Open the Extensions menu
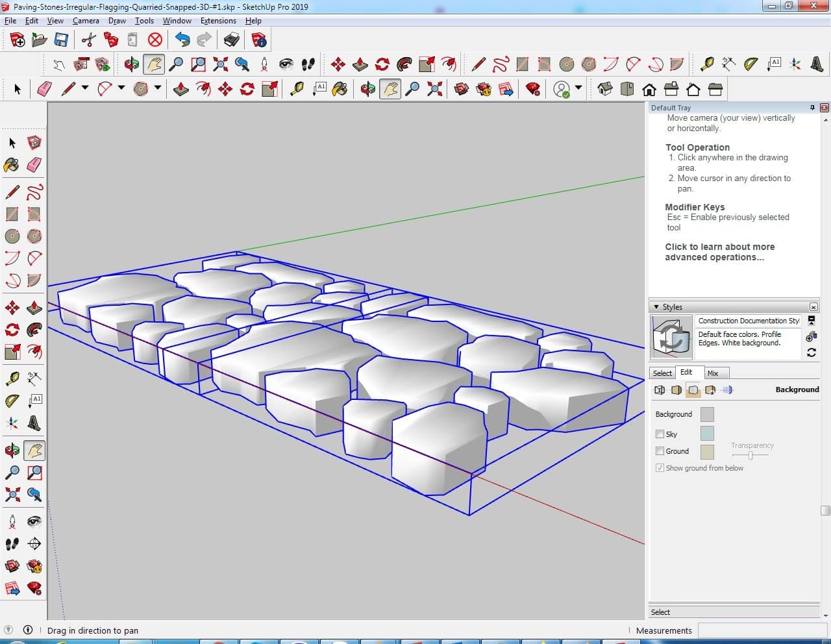 point(218,21)
